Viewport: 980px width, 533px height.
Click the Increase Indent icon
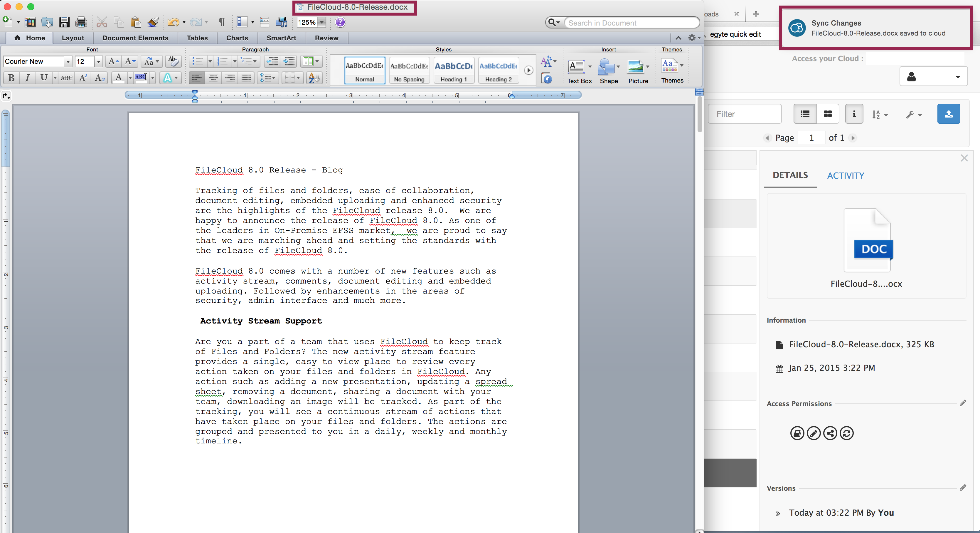pos(289,61)
